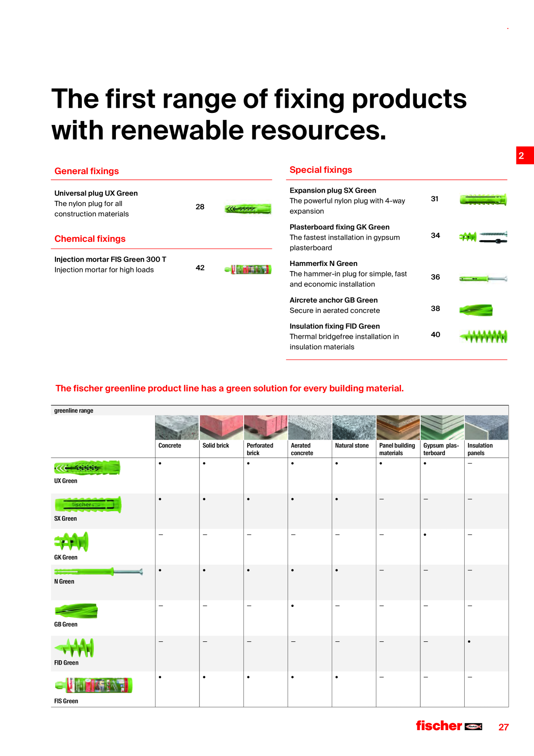This screenshot has width=534, height=756.
Task: Click the Hammerfix N Green title
Action: (323, 263)
